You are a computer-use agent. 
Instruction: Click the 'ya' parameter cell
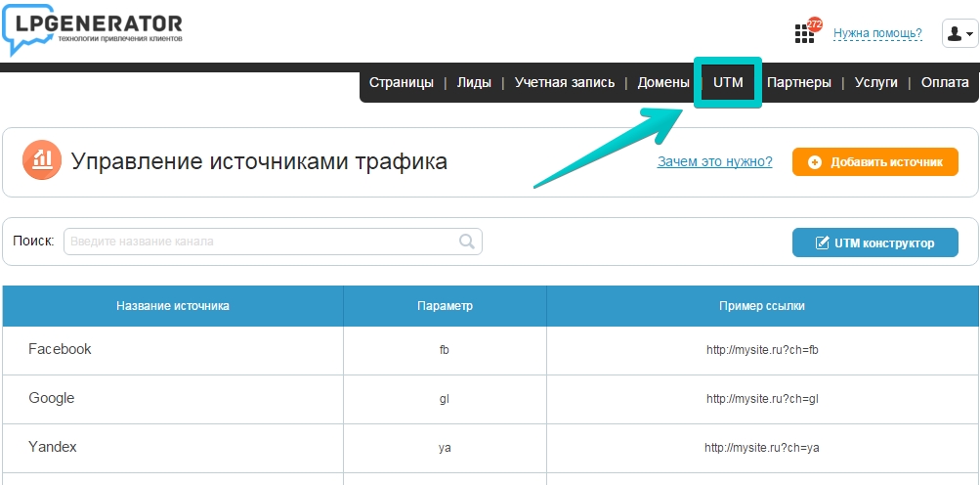pos(445,448)
